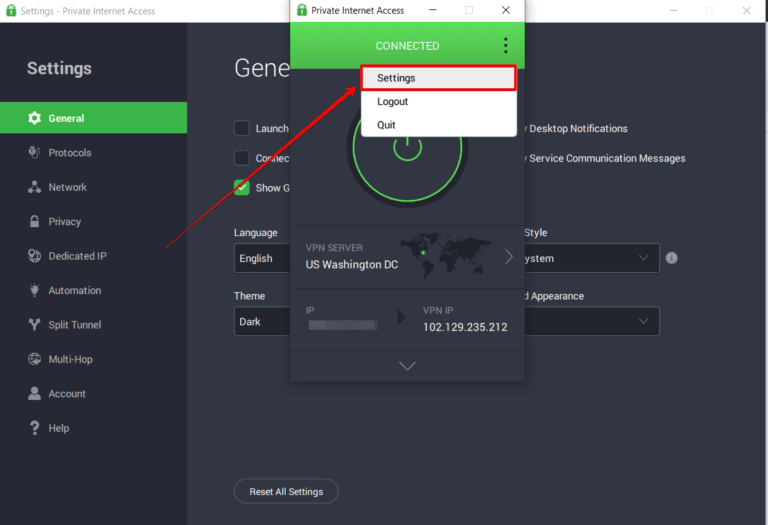Choose Logout in the popup menu
The image size is (768, 525).
pos(392,102)
